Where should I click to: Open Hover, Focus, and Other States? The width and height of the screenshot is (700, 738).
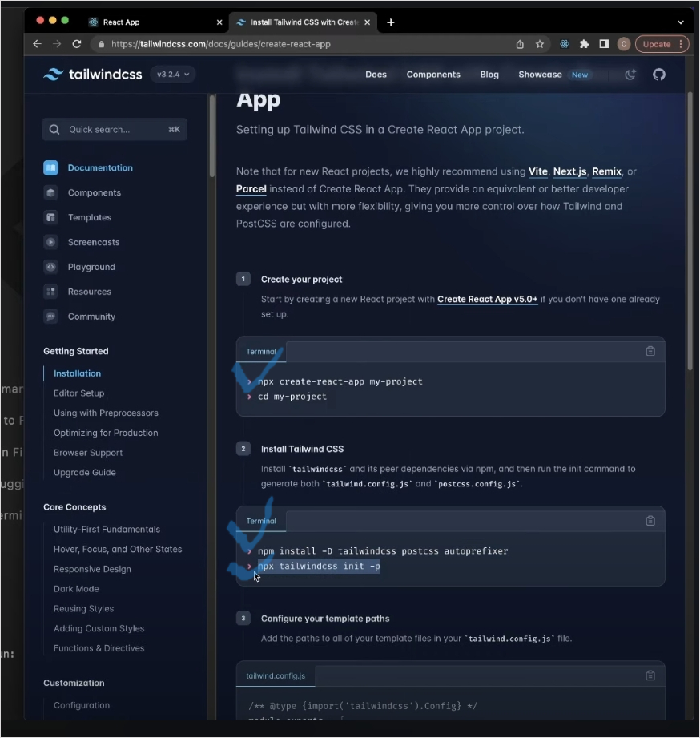[118, 549]
